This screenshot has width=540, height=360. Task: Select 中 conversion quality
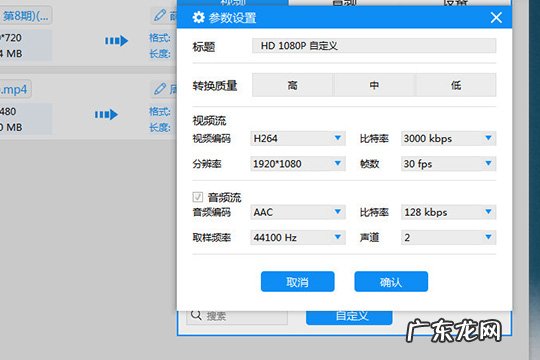(x=374, y=85)
